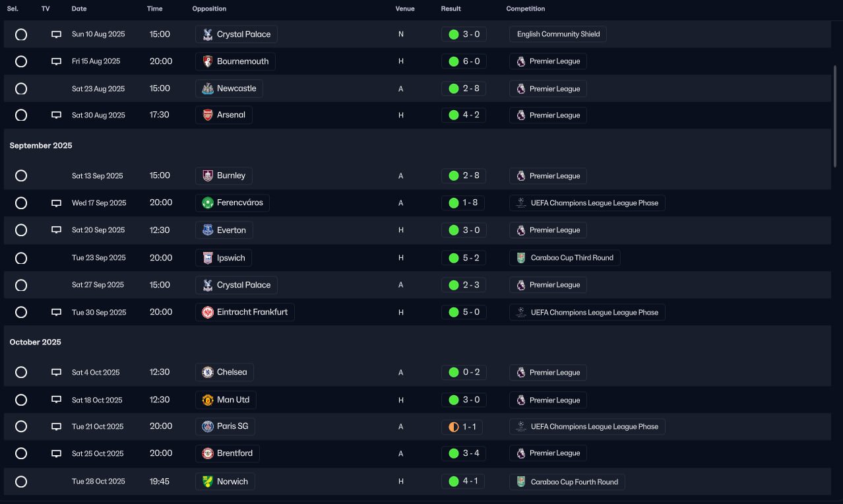
Task: Click the TV icon for the Bournemouth match
Action: click(57, 61)
